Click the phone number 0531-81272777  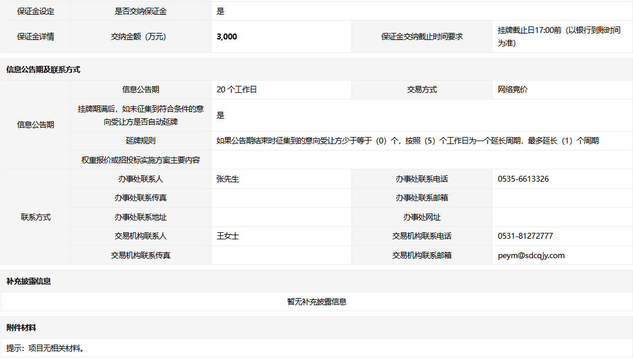[525, 236]
